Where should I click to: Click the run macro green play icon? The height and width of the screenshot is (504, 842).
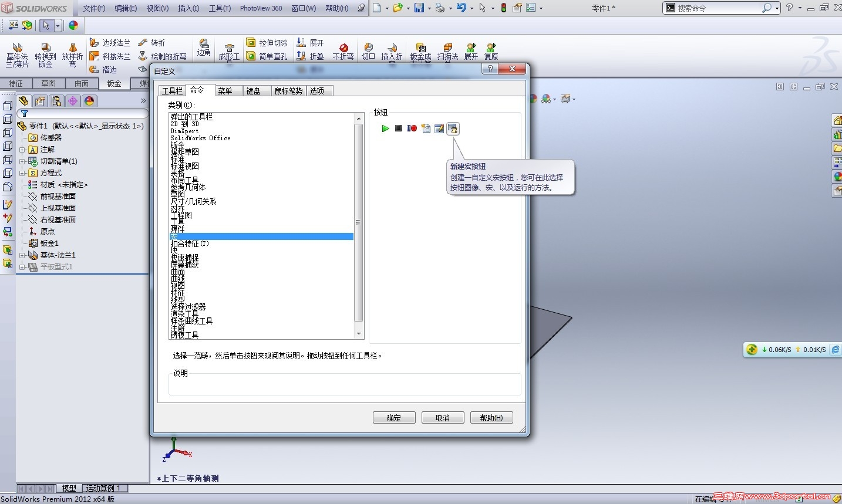[385, 128]
